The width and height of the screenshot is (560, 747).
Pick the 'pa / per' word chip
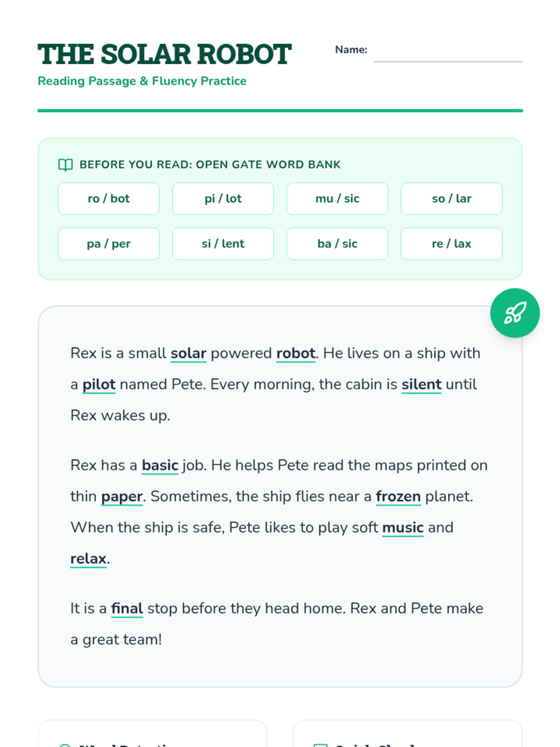tap(109, 244)
